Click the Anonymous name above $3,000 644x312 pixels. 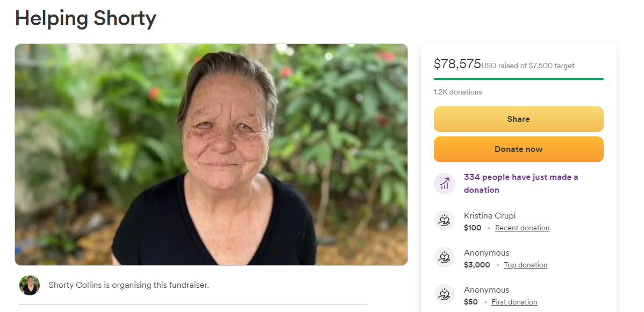click(486, 252)
